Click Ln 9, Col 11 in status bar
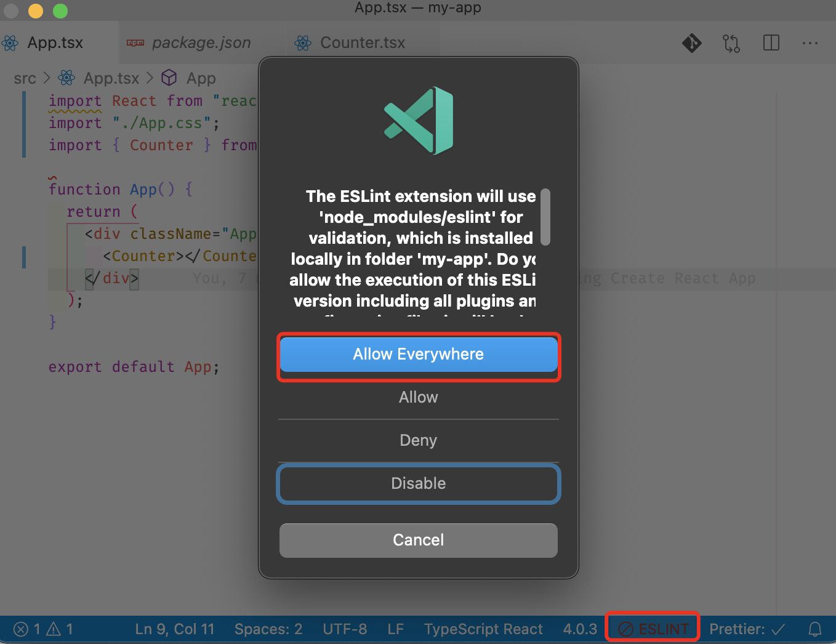The width and height of the screenshot is (836, 644). pyautogui.click(x=175, y=629)
